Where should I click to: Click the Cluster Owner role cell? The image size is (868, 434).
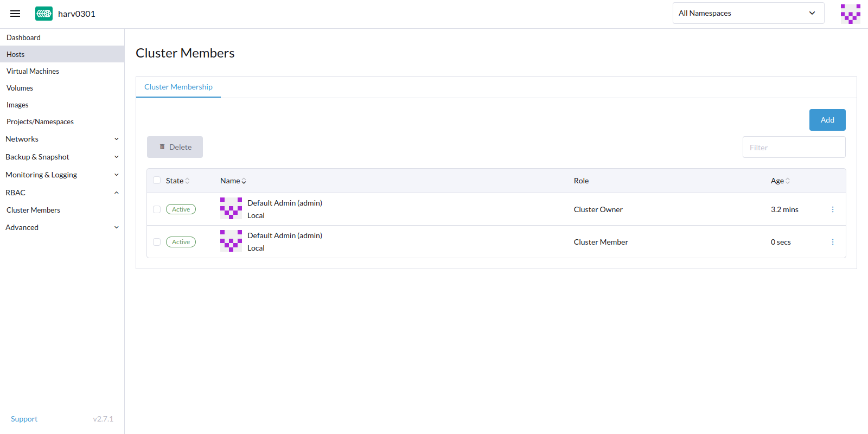[598, 209]
